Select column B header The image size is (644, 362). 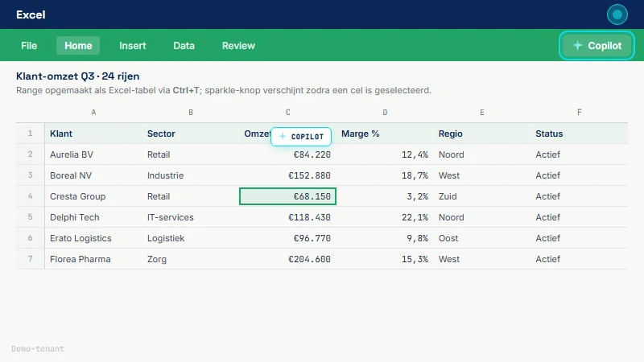(191, 113)
